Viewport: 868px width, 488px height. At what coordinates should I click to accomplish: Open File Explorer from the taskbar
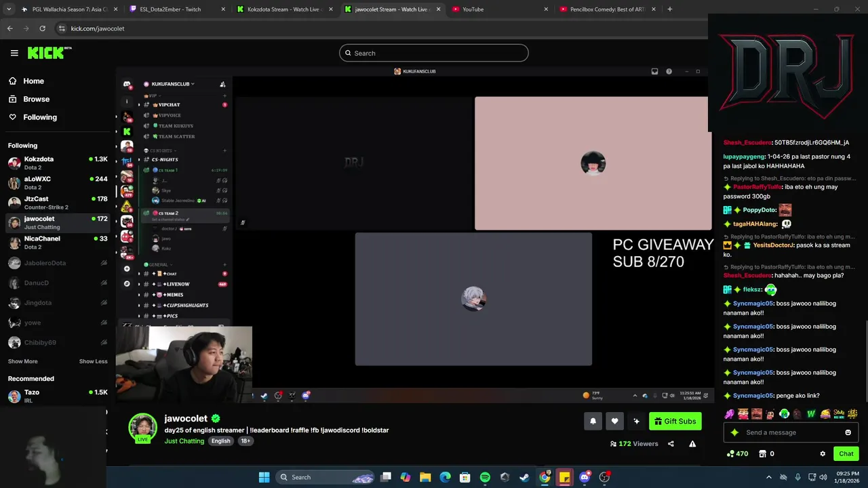coord(425,477)
